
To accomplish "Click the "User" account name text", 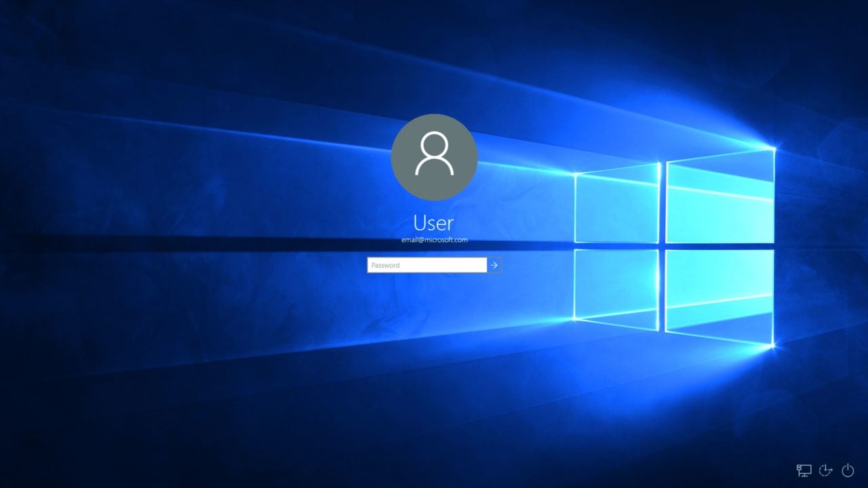I will click(x=433, y=222).
